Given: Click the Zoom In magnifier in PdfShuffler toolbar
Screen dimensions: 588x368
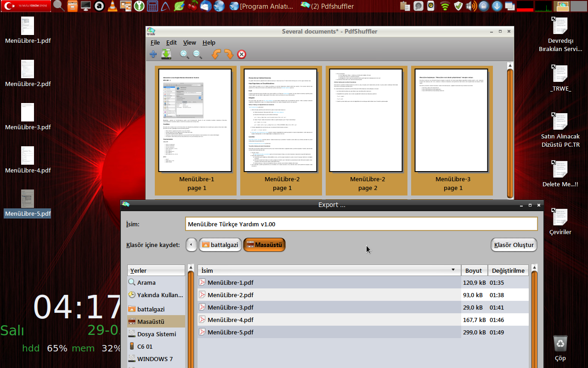Looking at the screenshot, I should (185, 54).
